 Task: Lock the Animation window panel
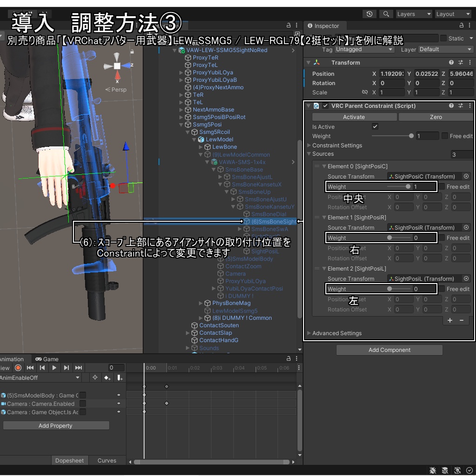(x=288, y=358)
